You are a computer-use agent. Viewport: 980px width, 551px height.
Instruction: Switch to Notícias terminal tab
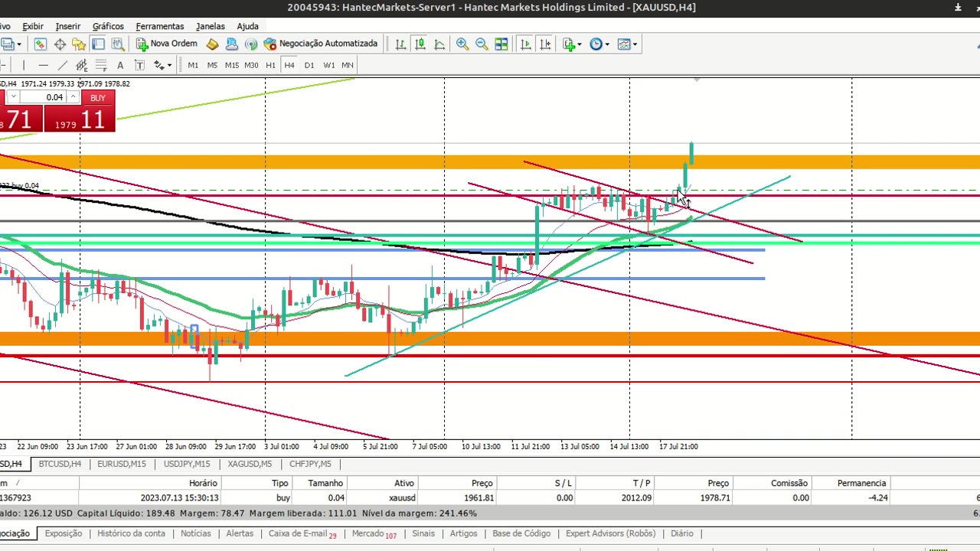tap(195, 533)
